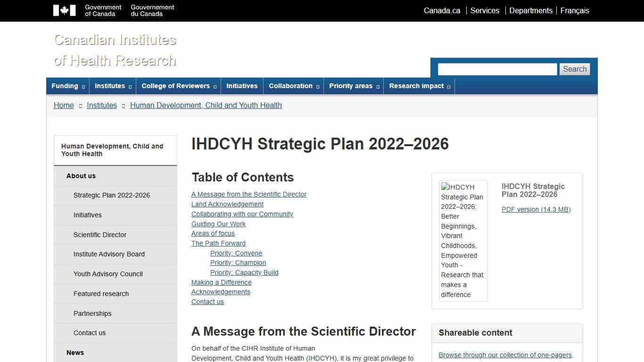The image size is (644, 362).
Task: Click the Search button
Action: click(574, 69)
